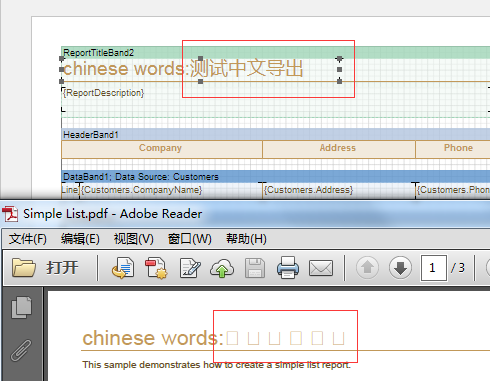Viewport: 490px width, 381px height.
Task: Select the {Customers.Phone} field
Action: click(453, 190)
